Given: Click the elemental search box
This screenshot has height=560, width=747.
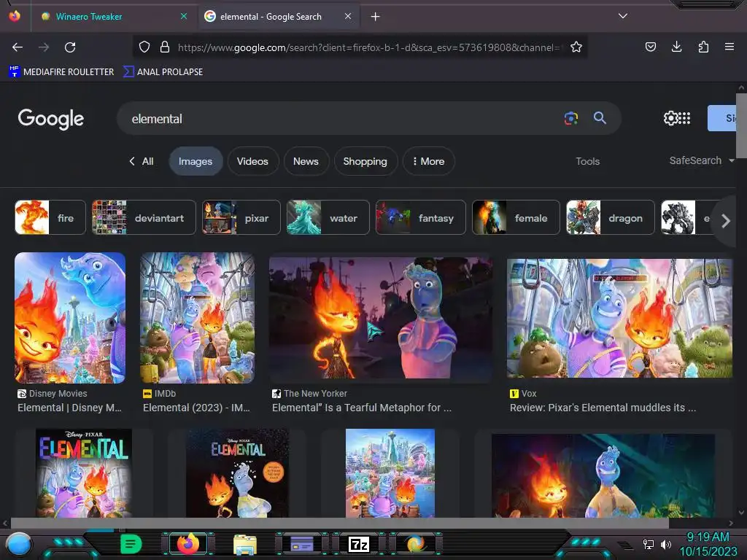Looking at the screenshot, I should (343, 119).
